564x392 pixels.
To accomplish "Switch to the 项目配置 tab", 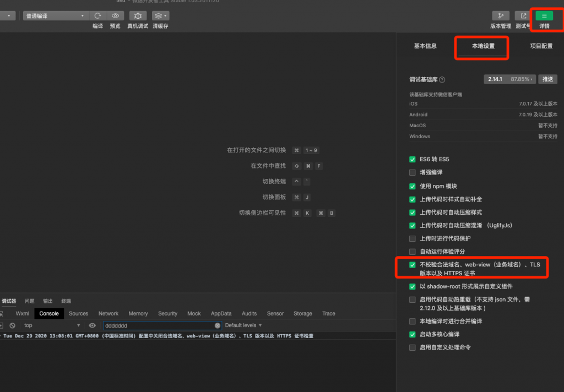I will point(541,46).
